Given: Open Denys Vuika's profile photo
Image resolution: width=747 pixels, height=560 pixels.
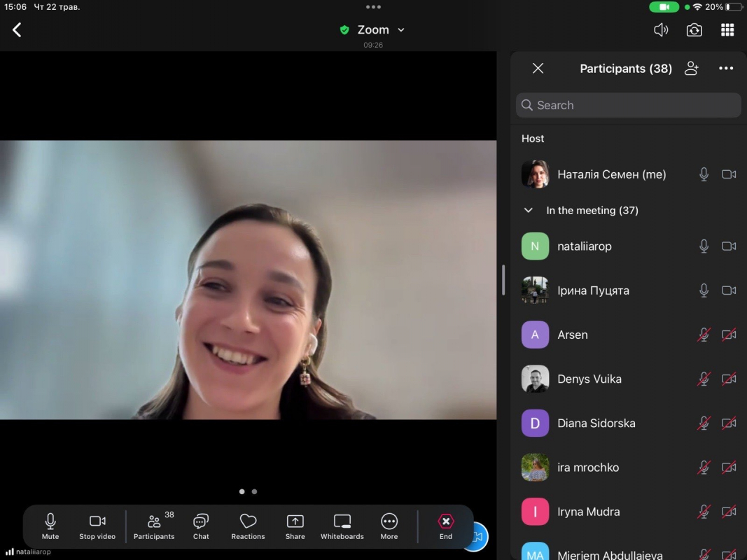Looking at the screenshot, I should click(535, 379).
